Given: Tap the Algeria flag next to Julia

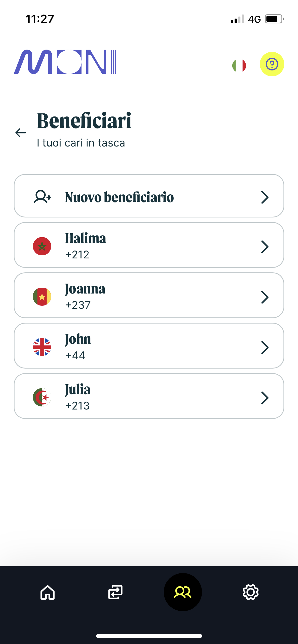Looking at the screenshot, I should (42, 397).
